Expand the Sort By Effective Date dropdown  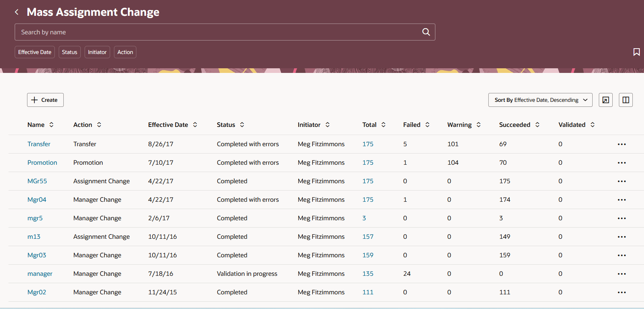tap(540, 100)
